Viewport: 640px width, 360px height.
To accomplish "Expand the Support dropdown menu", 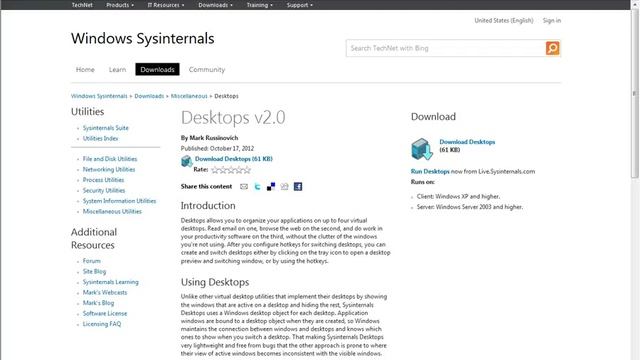I will point(300,5).
